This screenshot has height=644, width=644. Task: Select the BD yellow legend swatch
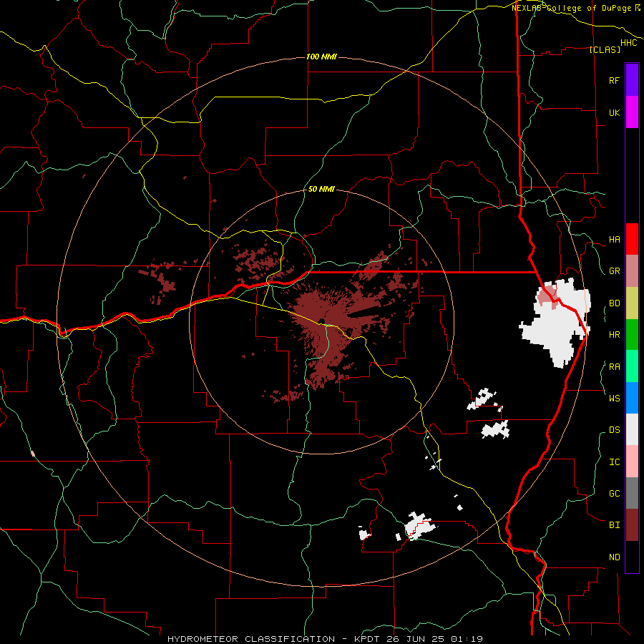pos(632,303)
